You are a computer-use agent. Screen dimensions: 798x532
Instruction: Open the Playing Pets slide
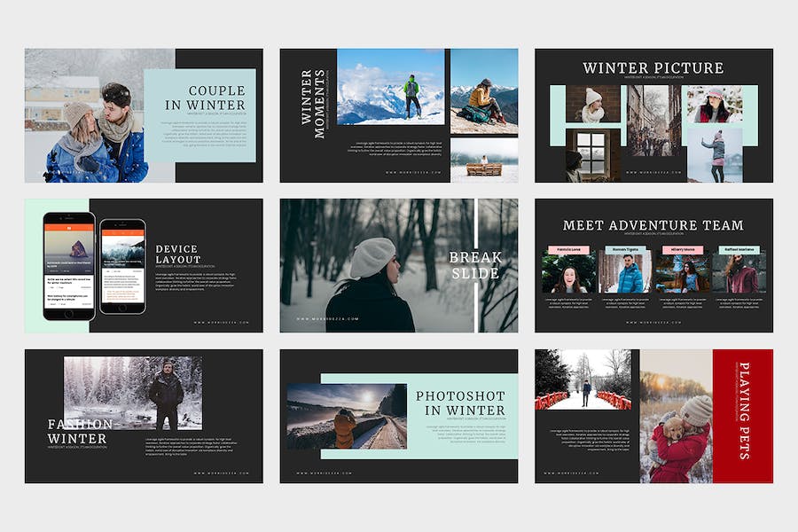[654, 417]
